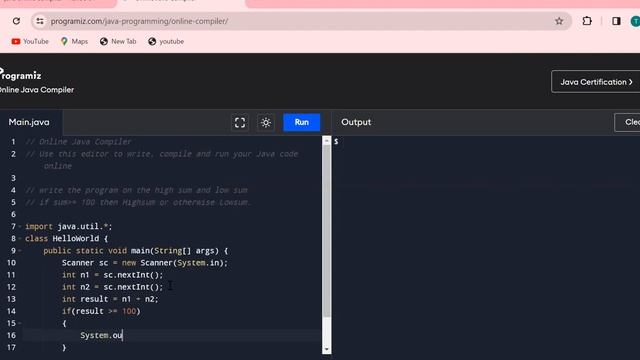640x360 pixels.
Task: Open site information icon in address bar
Action: 40,21
